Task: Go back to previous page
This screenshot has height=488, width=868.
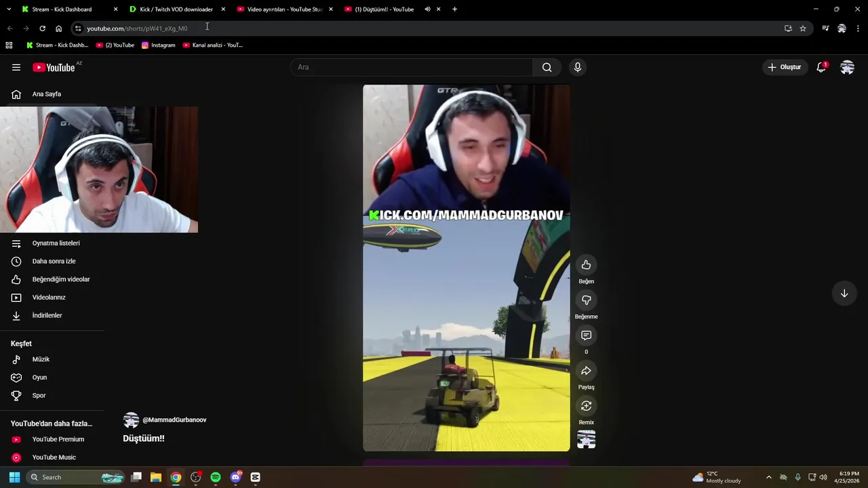Action: pyautogui.click(x=9, y=28)
